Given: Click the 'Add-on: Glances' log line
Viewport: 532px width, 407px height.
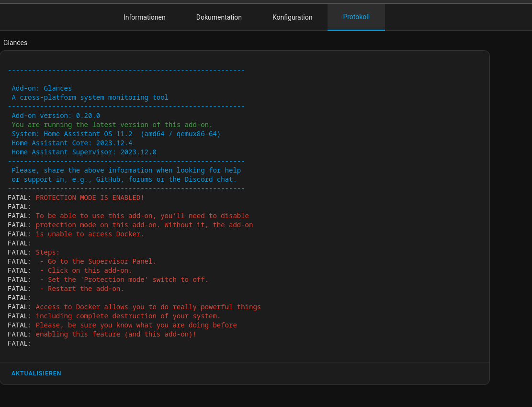Looking at the screenshot, I should (42, 88).
